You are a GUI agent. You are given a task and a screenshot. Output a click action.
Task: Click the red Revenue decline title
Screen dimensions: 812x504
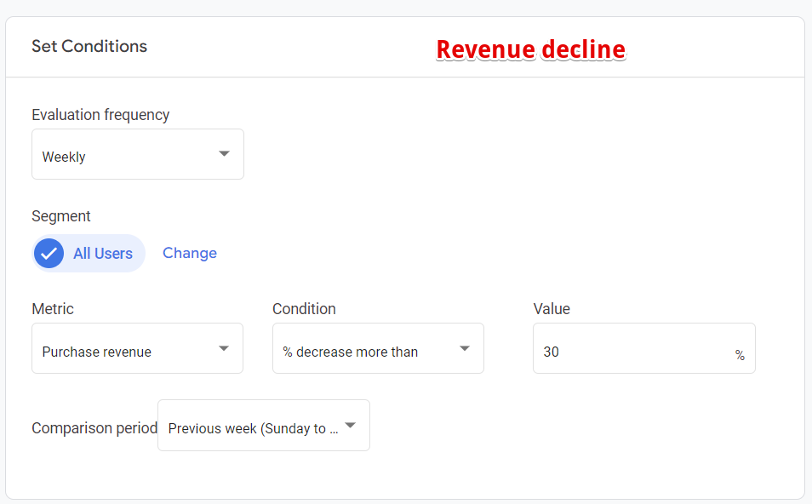point(530,49)
